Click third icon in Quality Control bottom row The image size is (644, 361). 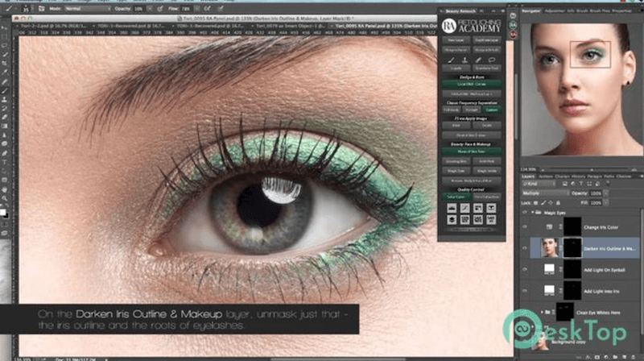click(478, 220)
